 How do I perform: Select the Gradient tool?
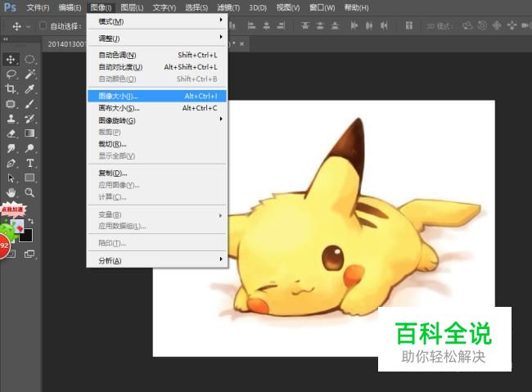(x=29, y=133)
